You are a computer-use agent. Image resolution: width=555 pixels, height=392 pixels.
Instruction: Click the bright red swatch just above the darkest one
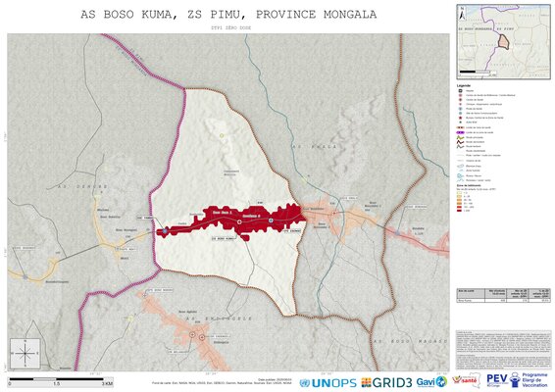tap(459, 207)
